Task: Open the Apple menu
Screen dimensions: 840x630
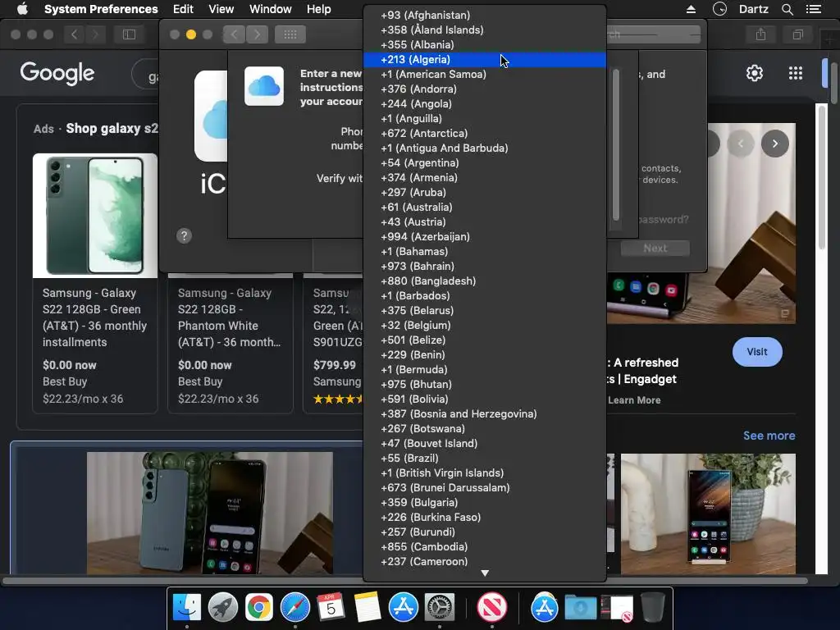Action: 22,8
